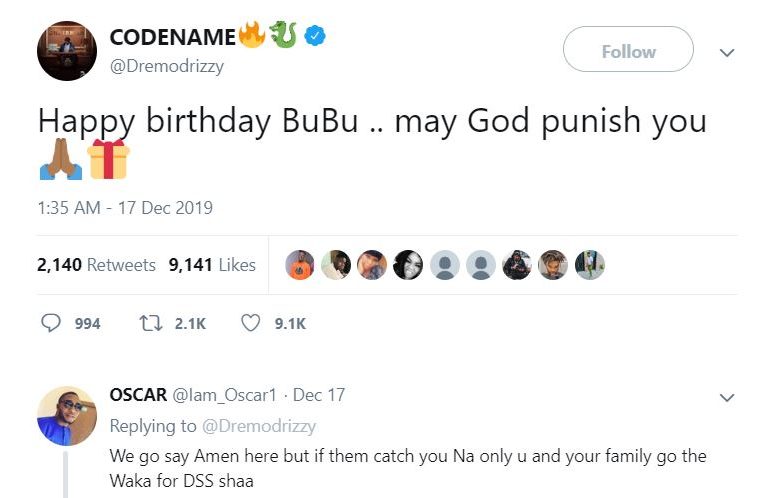Click the reply speech bubble icon
770x498 pixels.
coord(52,323)
